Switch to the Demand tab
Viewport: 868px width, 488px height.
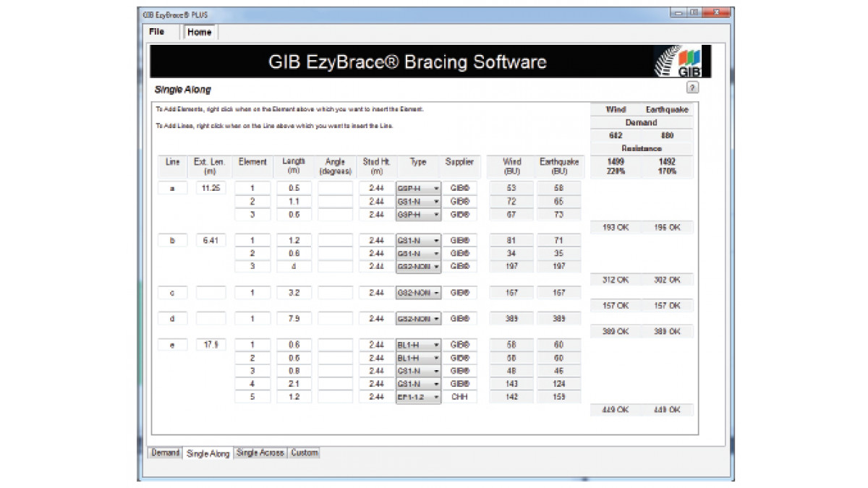click(165, 453)
